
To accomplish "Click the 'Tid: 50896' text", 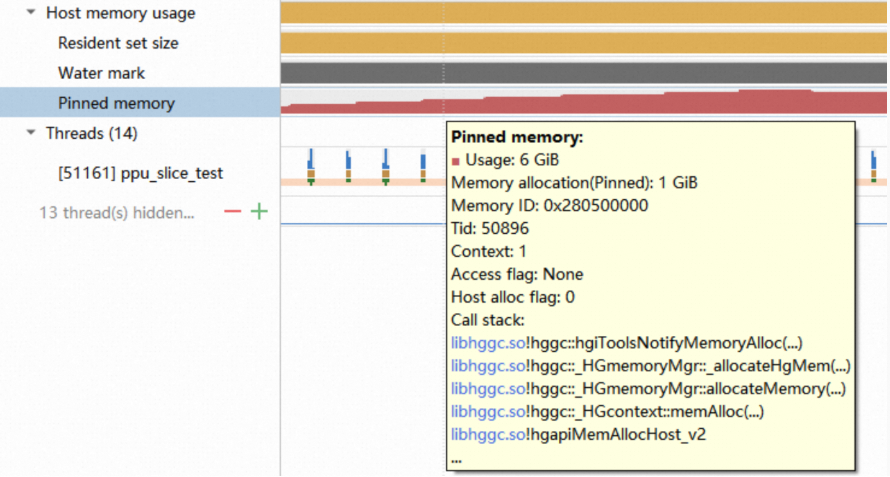I will pyautogui.click(x=490, y=228).
